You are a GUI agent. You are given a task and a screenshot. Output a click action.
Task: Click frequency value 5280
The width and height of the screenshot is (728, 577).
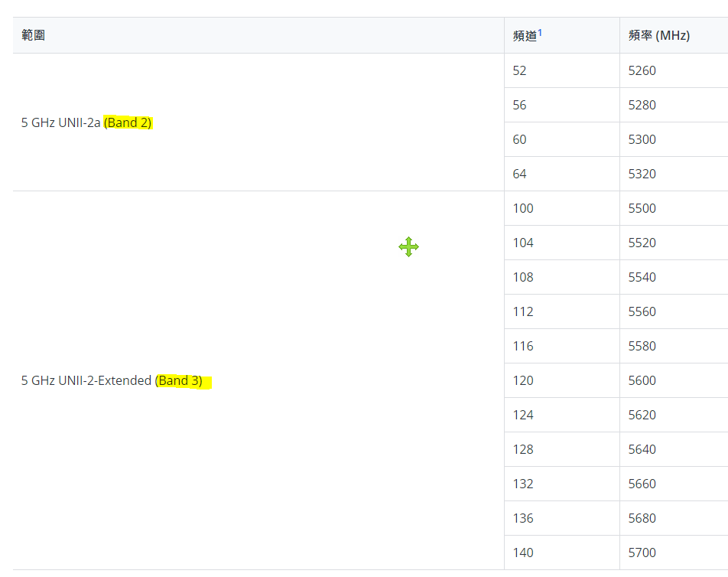(642, 105)
